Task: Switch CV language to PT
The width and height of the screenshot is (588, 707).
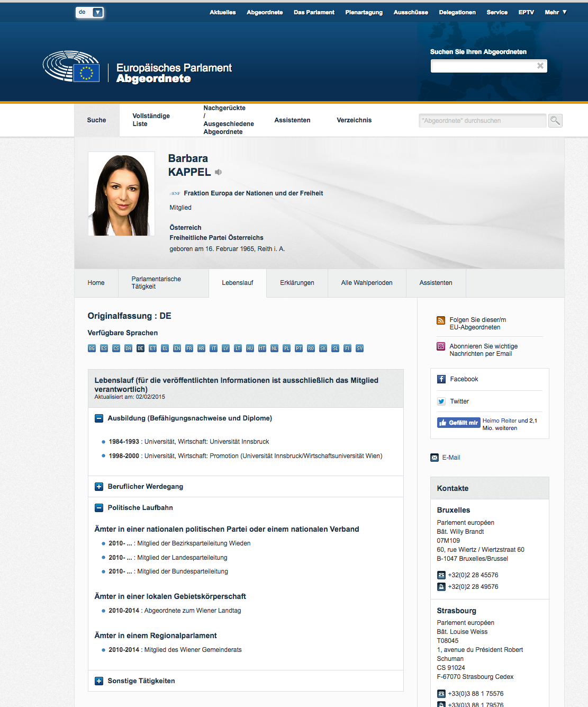Action: click(x=299, y=348)
